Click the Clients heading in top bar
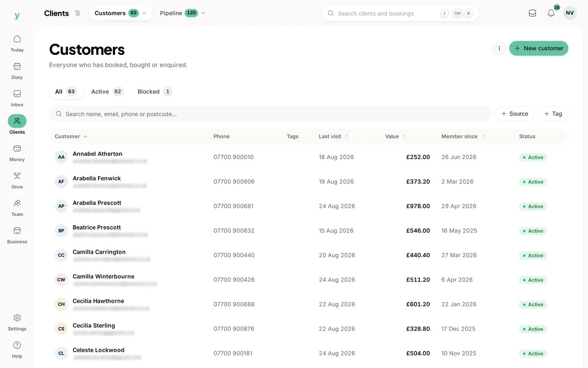 point(56,13)
